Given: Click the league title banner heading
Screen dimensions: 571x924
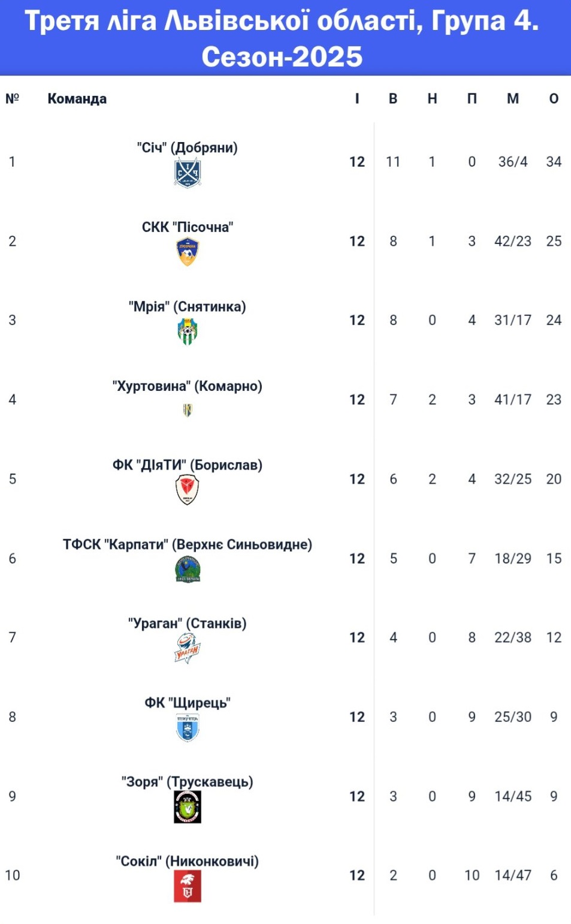Looking at the screenshot, I should 282,38.
